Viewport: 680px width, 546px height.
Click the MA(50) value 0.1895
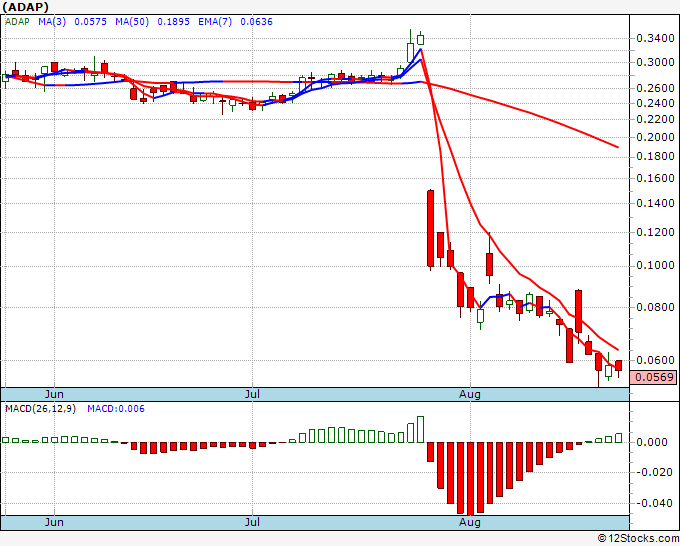(x=173, y=21)
